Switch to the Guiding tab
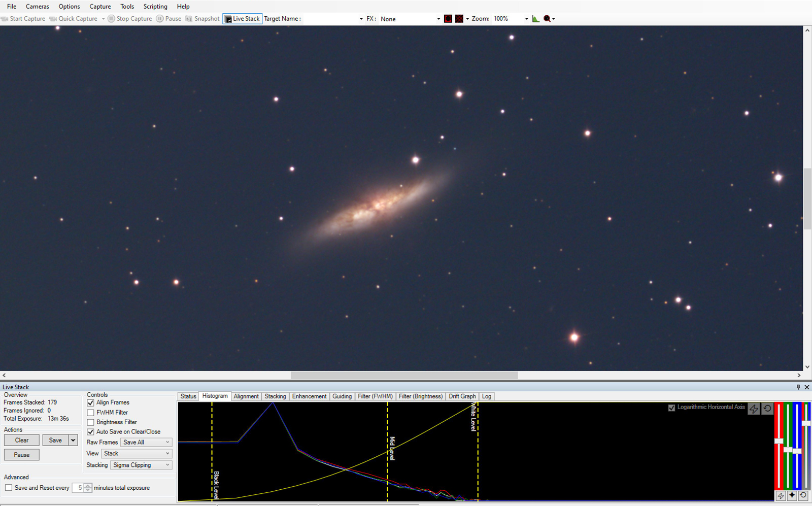 click(x=342, y=396)
